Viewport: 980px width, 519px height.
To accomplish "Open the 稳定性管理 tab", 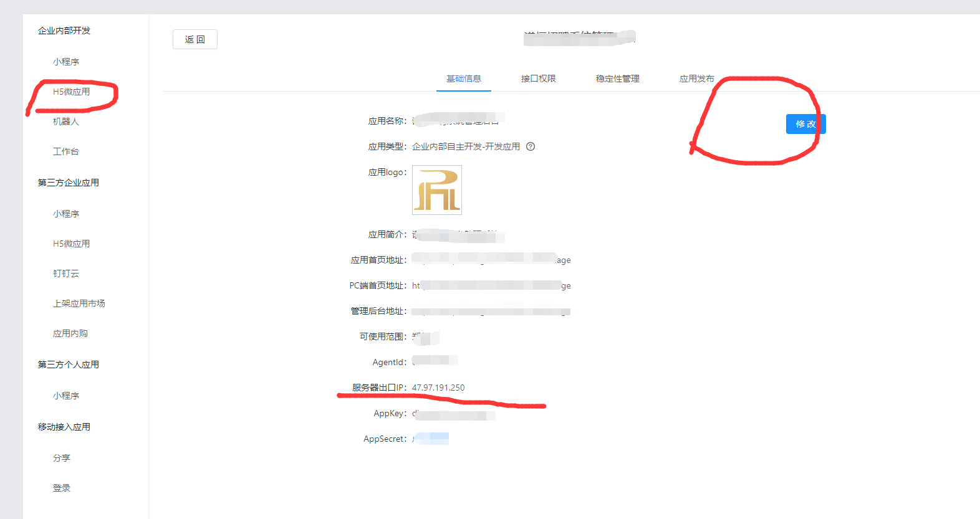I will [x=617, y=79].
